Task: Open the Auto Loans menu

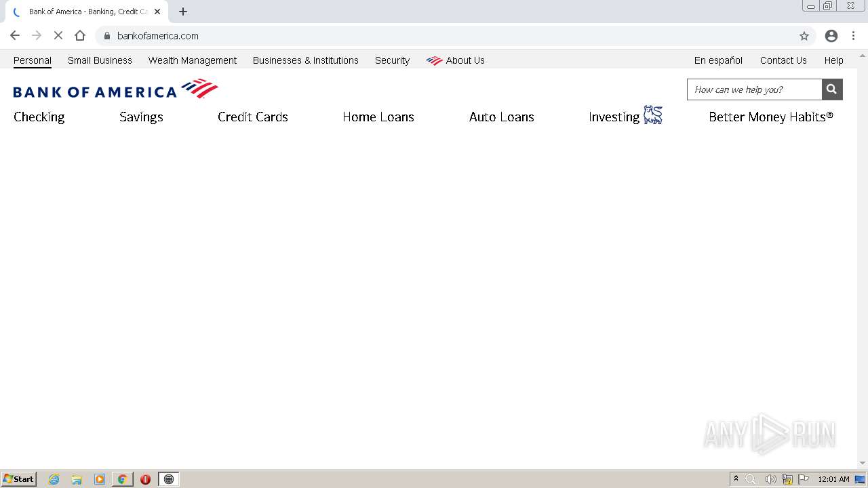Action: tap(502, 117)
